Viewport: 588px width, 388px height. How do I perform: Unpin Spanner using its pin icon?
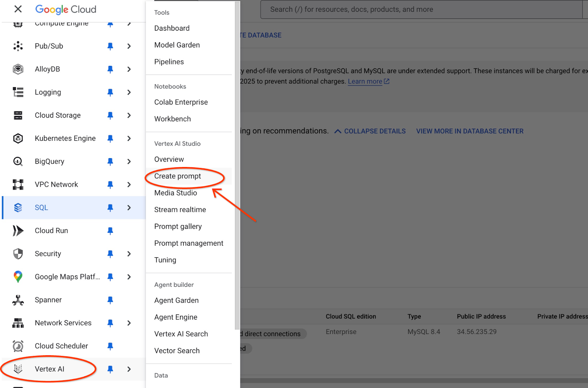tap(110, 300)
